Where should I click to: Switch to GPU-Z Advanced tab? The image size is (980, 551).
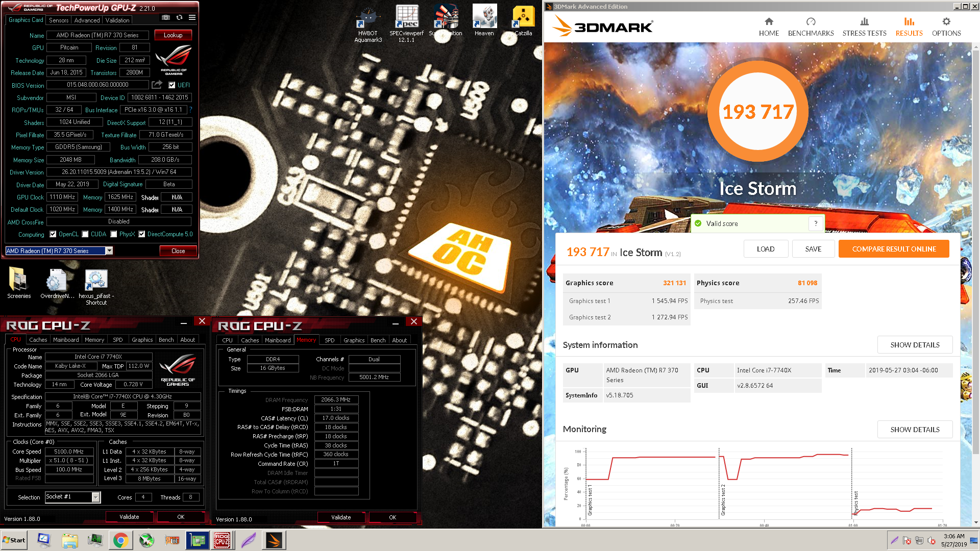[87, 20]
